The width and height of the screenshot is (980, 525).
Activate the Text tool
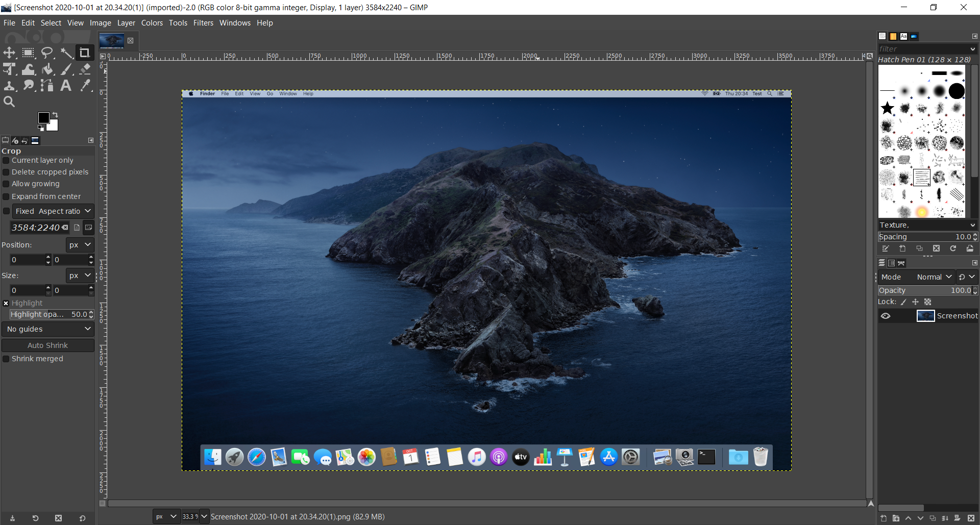(x=66, y=85)
